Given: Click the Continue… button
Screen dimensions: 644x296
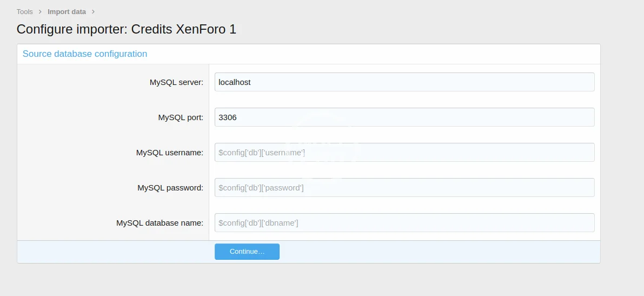Looking at the screenshot, I should [x=247, y=252].
